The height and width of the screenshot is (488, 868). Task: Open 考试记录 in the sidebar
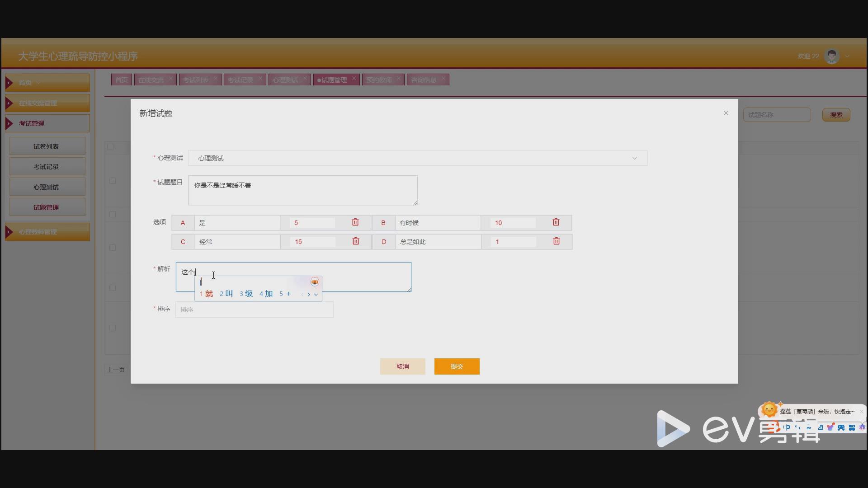click(47, 167)
